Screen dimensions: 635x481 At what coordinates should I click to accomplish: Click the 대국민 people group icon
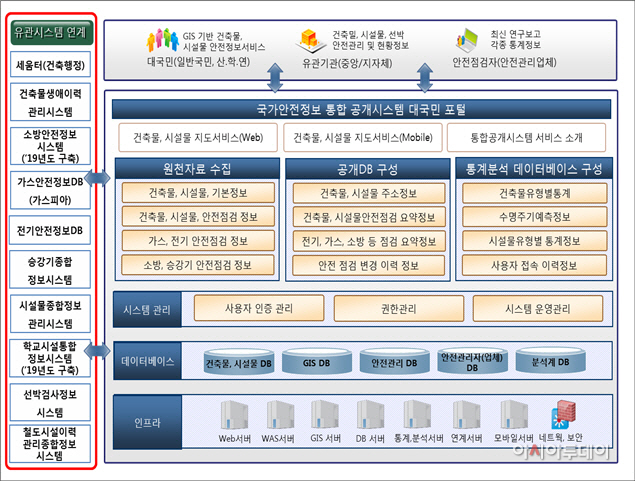click(x=162, y=40)
